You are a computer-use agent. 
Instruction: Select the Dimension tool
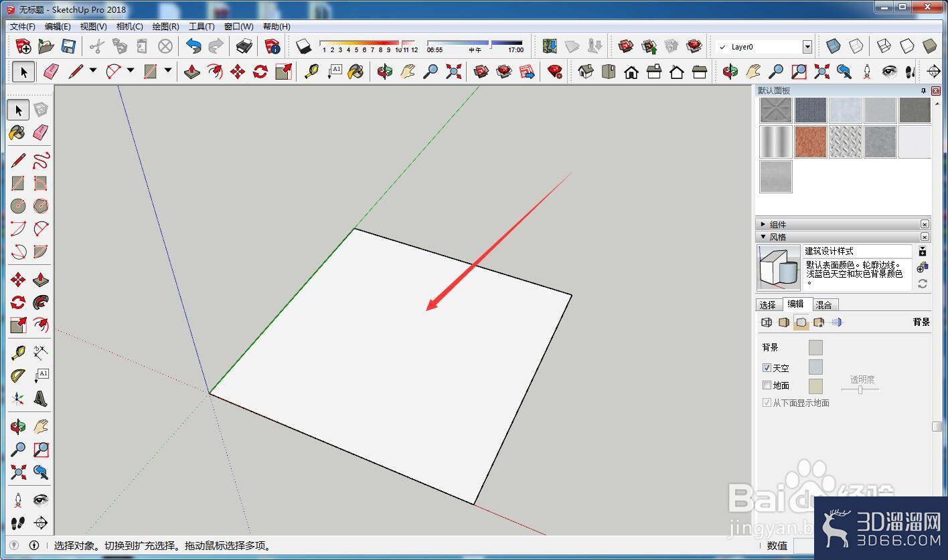[x=41, y=353]
